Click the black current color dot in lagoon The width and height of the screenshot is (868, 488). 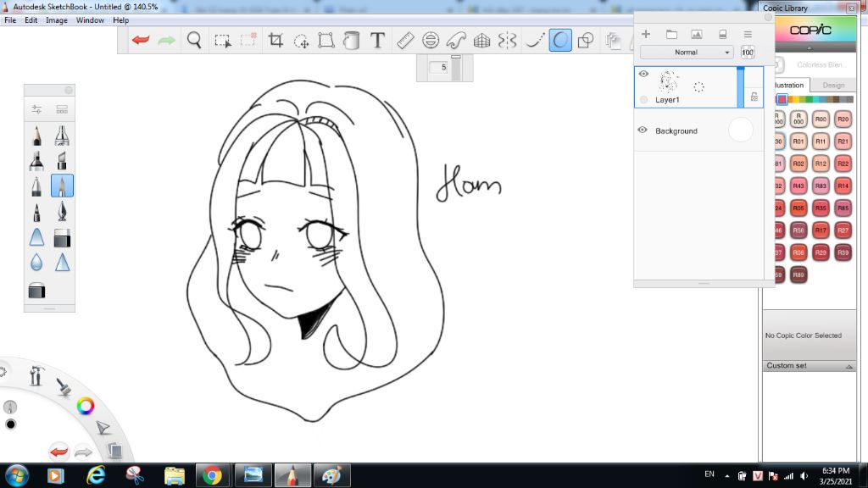[10, 424]
